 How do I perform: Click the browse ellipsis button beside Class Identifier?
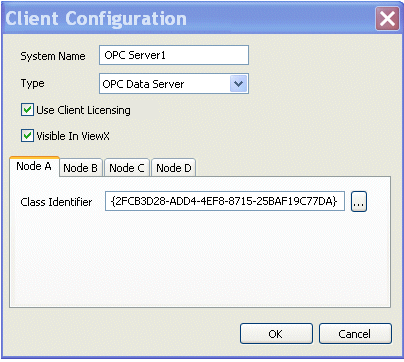[359, 201]
